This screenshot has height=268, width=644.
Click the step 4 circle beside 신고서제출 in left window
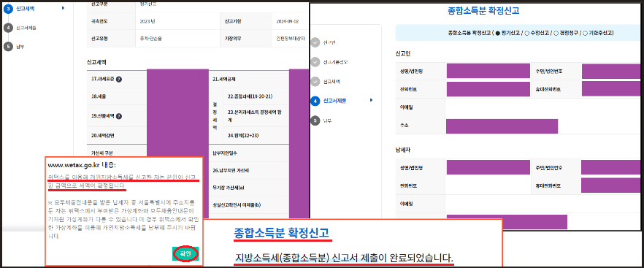[8, 28]
